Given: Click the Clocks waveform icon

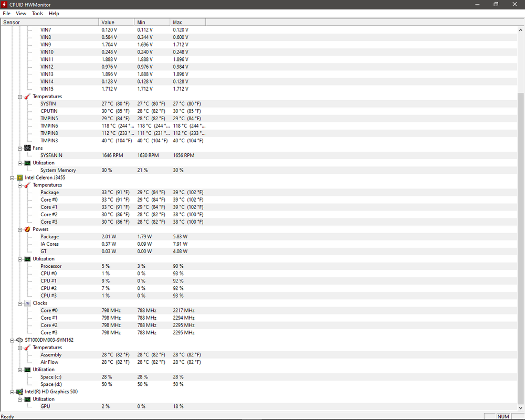Looking at the screenshot, I should tap(27, 303).
